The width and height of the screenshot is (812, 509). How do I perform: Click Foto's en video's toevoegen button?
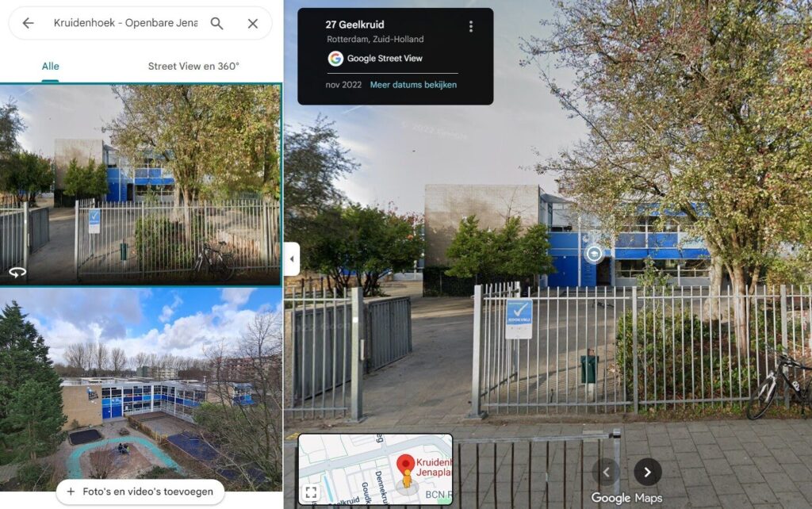(x=140, y=492)
